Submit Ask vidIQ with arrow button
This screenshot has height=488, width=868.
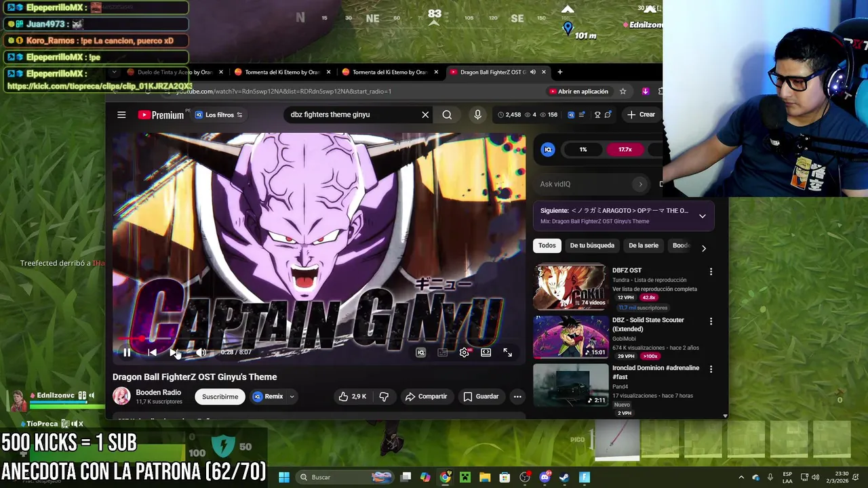(x=640, y=184)
